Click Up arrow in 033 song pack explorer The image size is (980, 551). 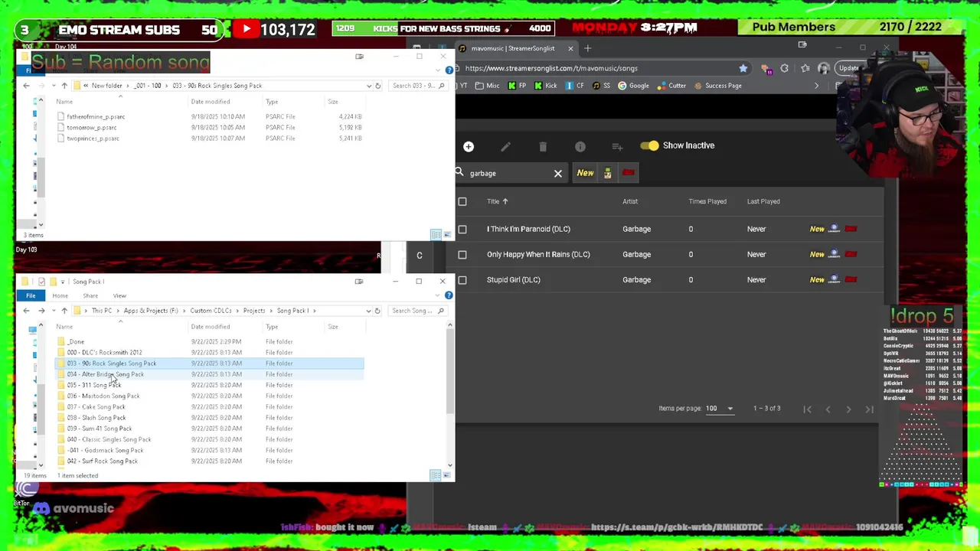pos(64,86)
